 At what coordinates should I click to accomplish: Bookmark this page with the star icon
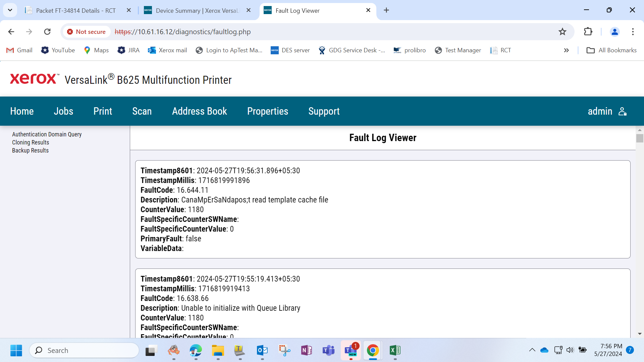562,32
